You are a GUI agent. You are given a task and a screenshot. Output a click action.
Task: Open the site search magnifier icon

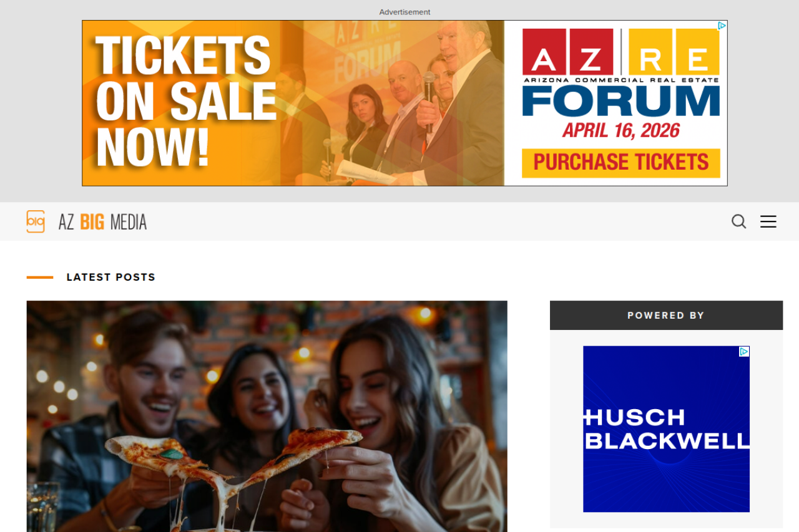[x=738, y=221]
